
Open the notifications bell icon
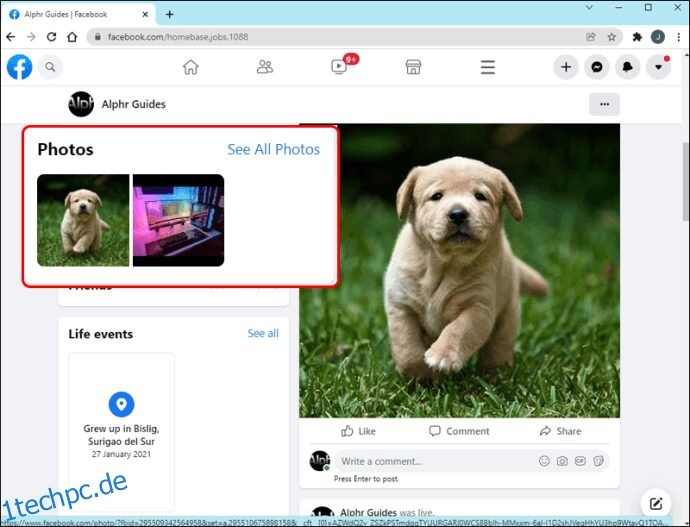click(x=628, y=67)
